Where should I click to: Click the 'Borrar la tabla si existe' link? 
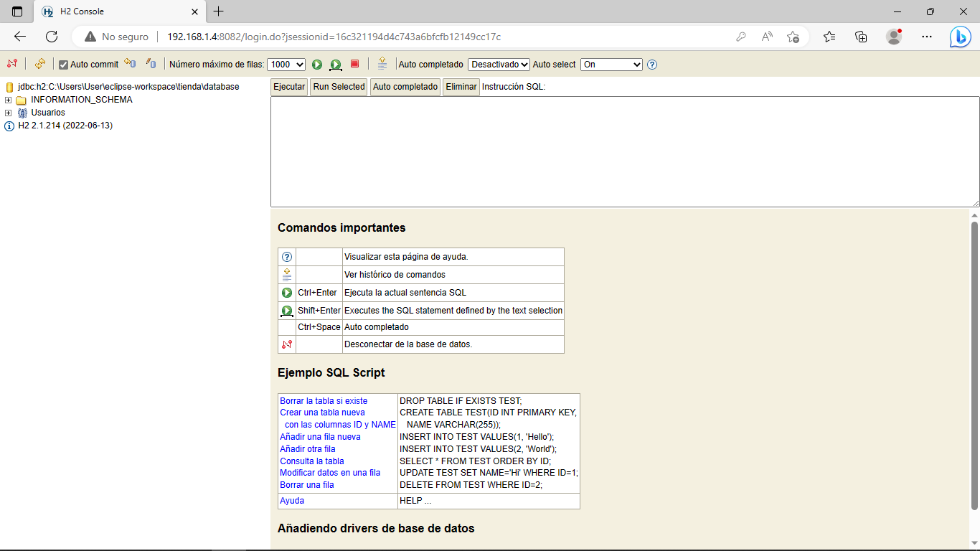(324, 401)
